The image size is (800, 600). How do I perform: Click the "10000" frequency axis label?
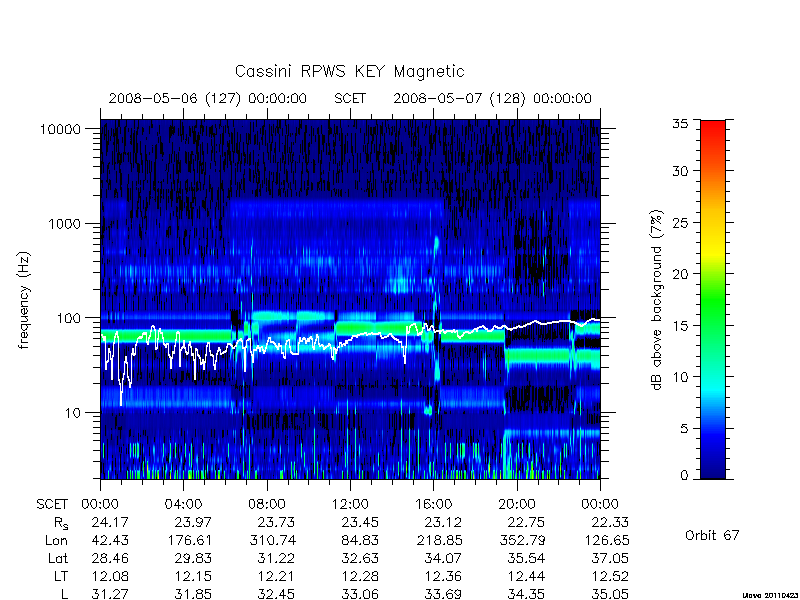point(61,130)
